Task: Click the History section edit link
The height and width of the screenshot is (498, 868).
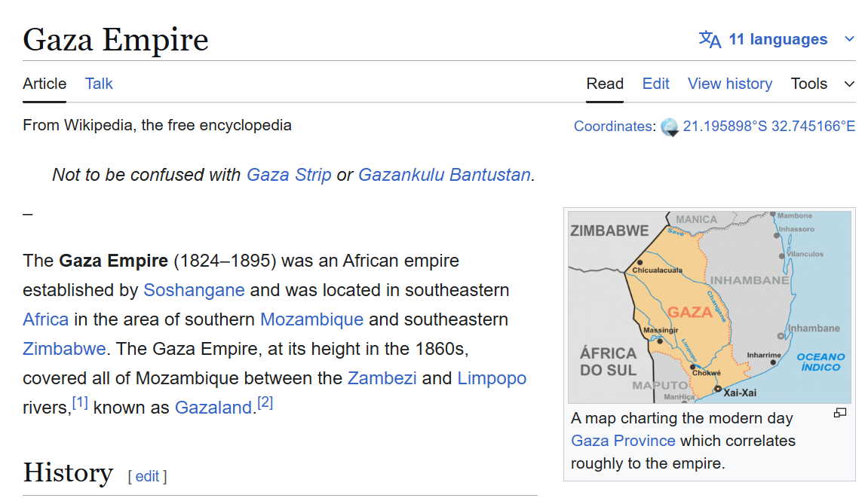Action: pyautogui.click(x=147, y=476)
